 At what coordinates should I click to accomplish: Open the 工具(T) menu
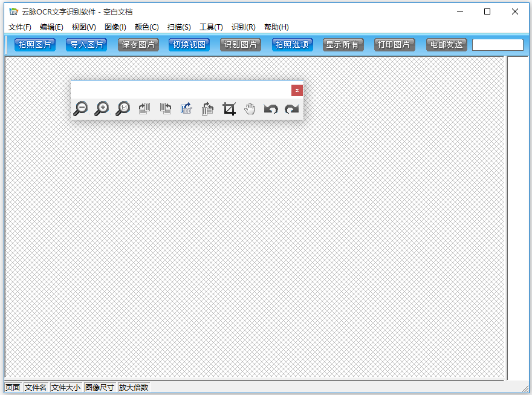[x=211, y=27]
